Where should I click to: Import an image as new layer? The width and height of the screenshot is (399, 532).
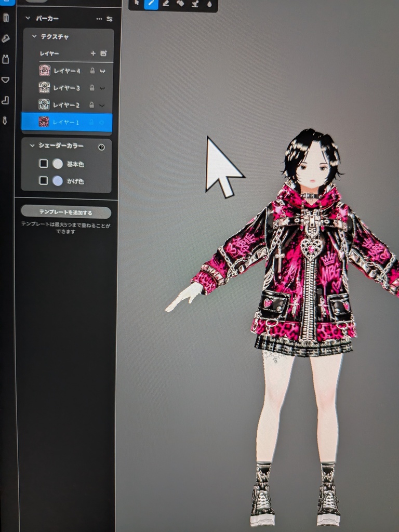(x=103, y=54)
